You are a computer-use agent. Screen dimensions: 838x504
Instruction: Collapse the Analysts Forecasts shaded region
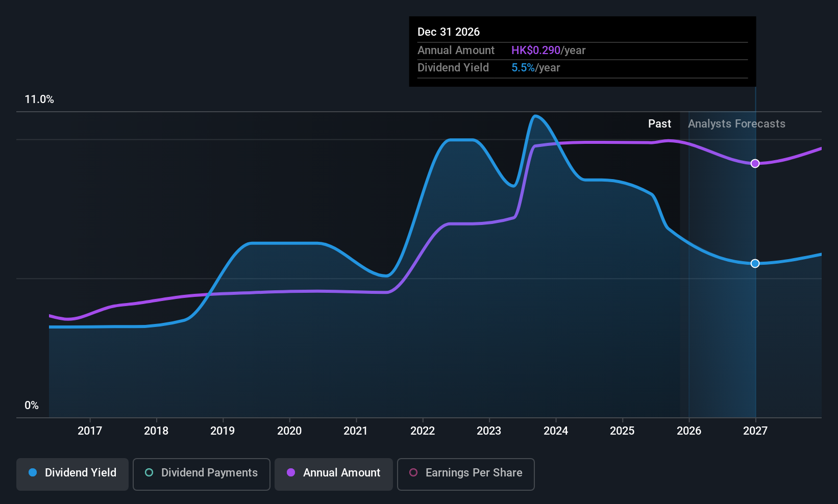point(736,123)
